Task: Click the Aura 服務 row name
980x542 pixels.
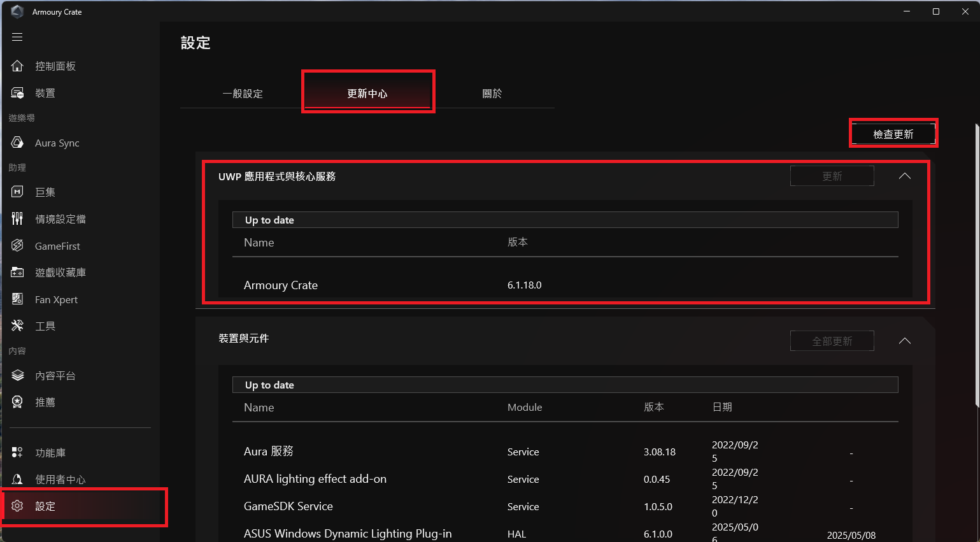Action: 269,451
